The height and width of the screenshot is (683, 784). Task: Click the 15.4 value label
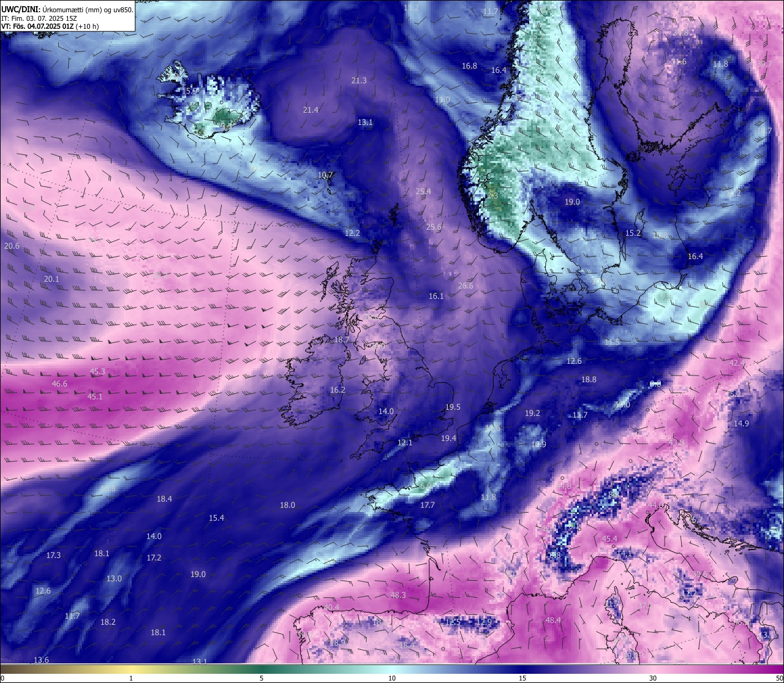point(216,518)
